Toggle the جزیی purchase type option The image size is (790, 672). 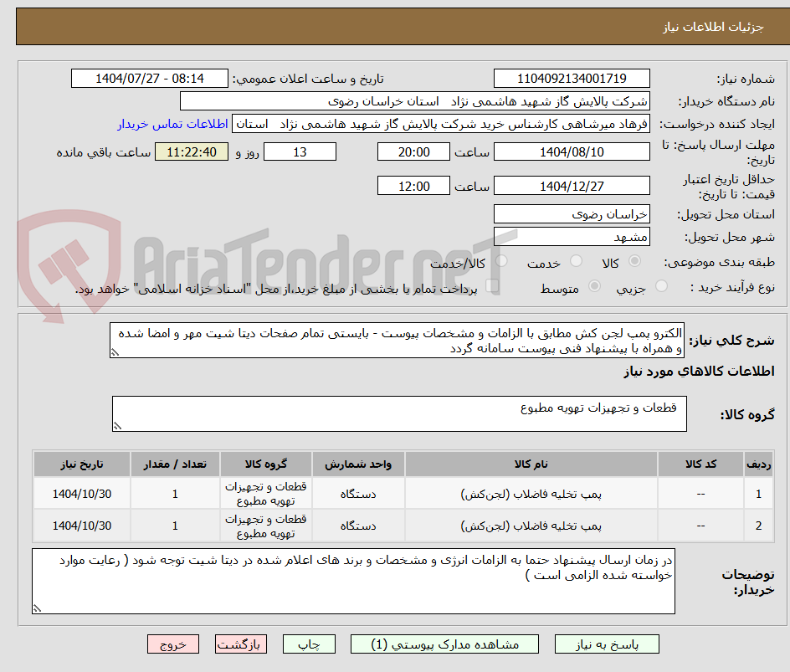[x=660, y=285]
